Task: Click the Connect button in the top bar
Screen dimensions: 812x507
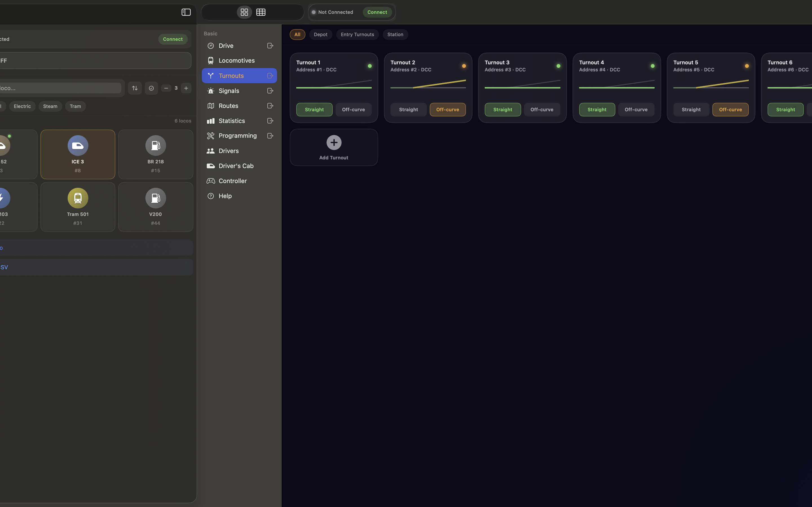Action: [377, 12]
